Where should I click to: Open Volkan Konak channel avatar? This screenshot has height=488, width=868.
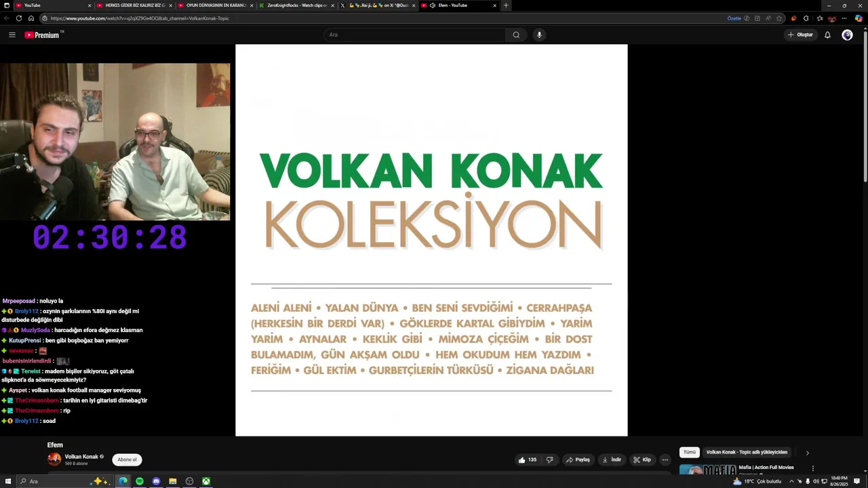[54, 460]
